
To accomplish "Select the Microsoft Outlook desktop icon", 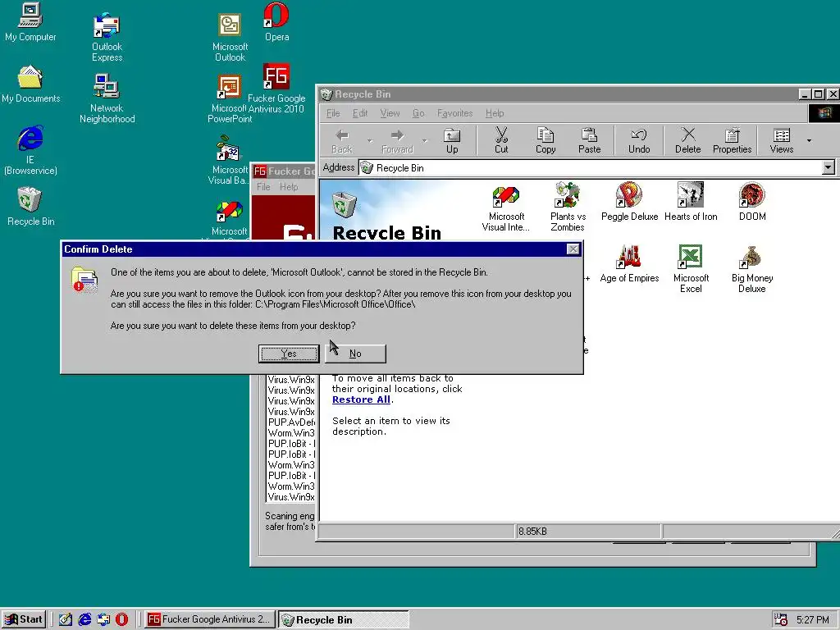I will (x=230, y=38).
